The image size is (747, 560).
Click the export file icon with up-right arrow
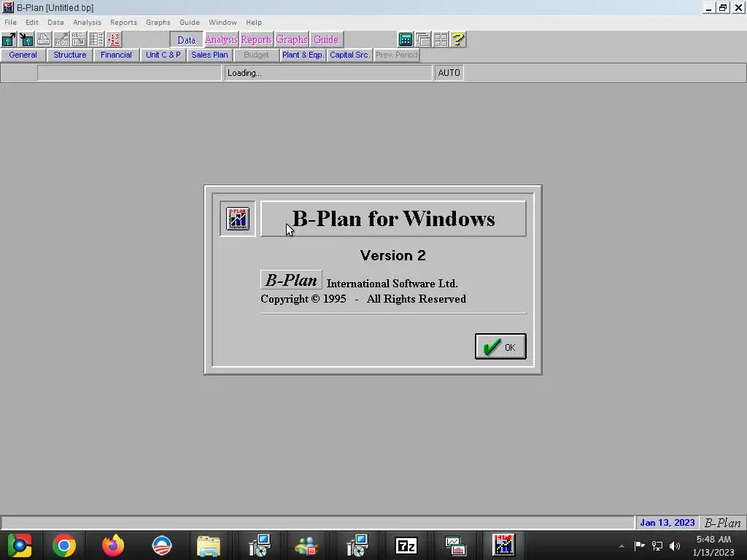[x=9, y=39]
